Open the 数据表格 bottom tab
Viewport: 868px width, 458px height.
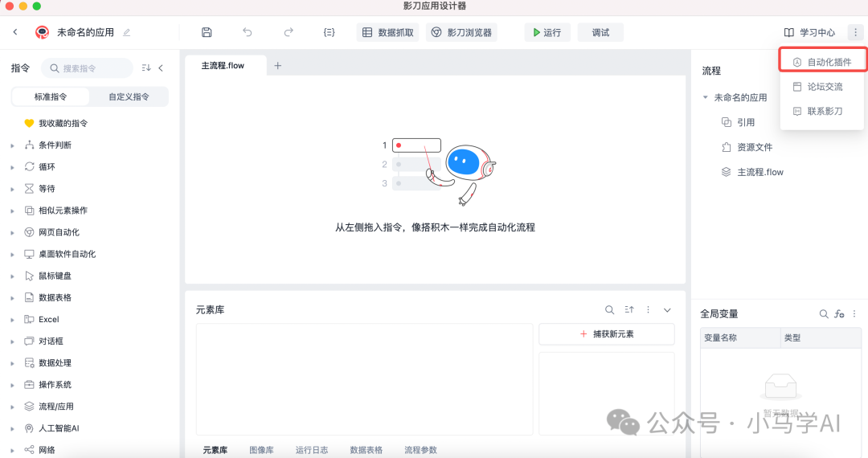tap(366, 450)
